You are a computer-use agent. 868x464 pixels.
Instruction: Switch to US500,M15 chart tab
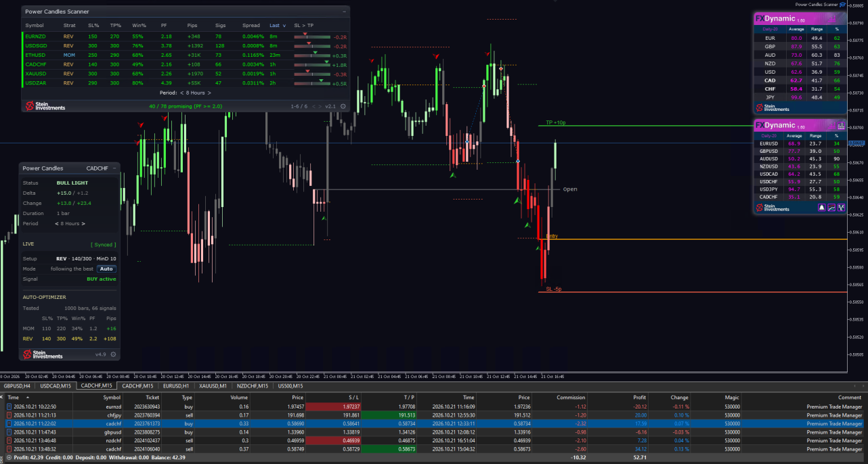click(290, 386)
